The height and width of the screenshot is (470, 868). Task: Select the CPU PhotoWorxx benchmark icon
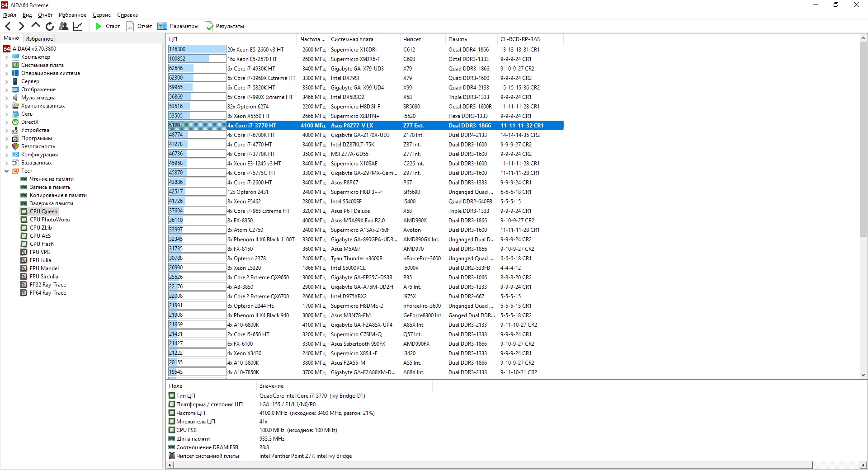click(x=24, y=220)
